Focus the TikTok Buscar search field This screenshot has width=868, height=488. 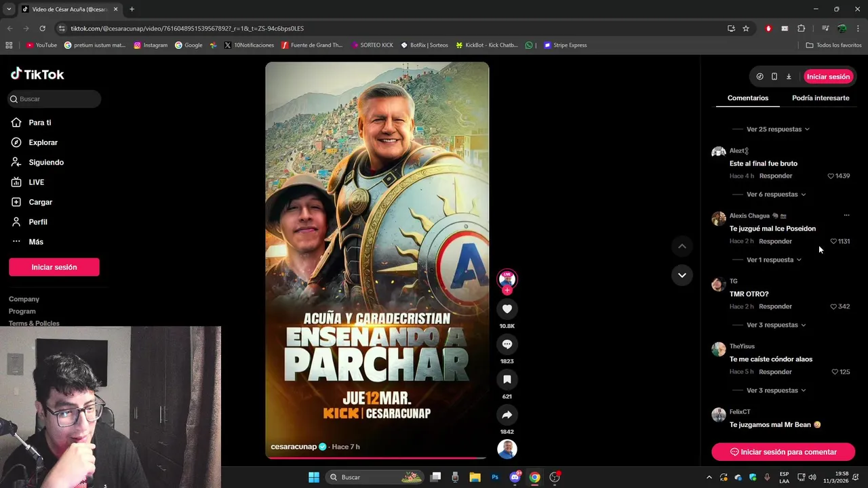point(55,99)
